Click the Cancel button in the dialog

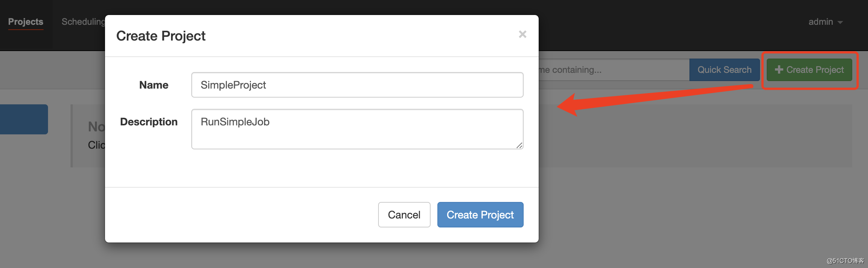tap(404, 215)
